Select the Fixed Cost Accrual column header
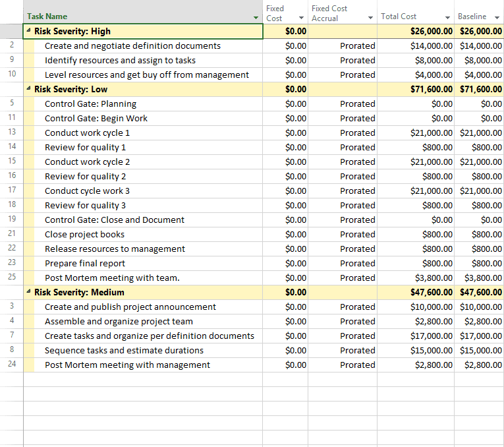This screenshot has height=447, width=504. pyautogui.click(x=343, y=12)
